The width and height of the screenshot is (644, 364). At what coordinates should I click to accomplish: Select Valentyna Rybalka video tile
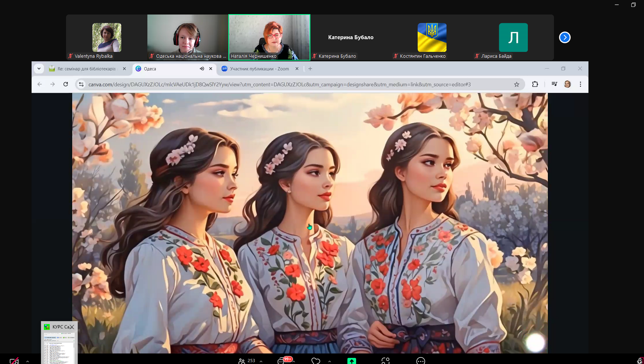point(106,37)
